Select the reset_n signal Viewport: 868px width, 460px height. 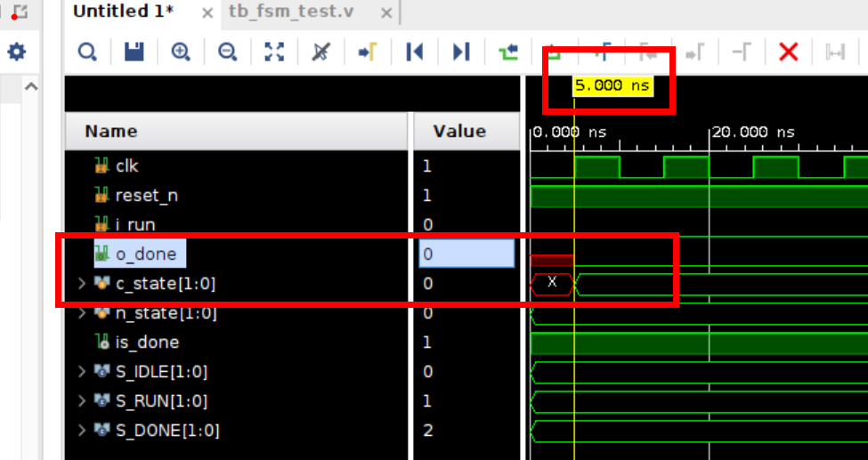click(147, 196)
